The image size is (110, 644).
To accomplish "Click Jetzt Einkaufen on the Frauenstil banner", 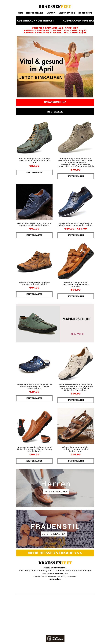I will 54,534.
